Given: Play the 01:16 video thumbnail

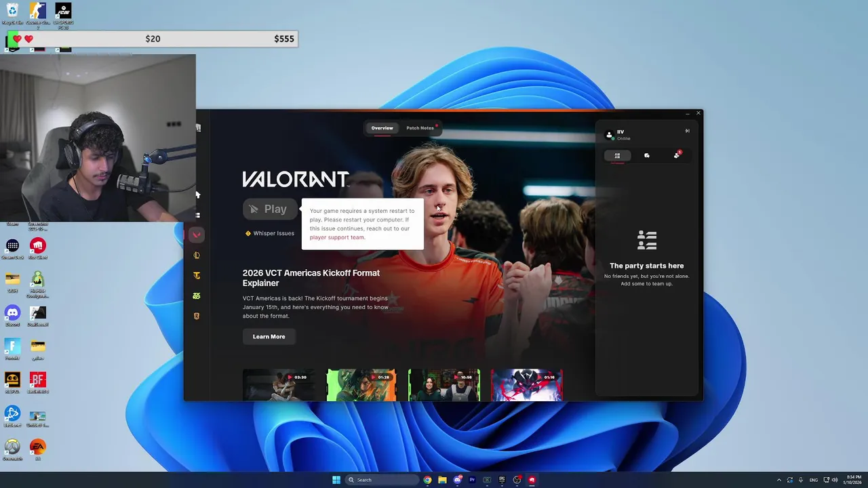Looking at the screenshot, I should (527, 385).
